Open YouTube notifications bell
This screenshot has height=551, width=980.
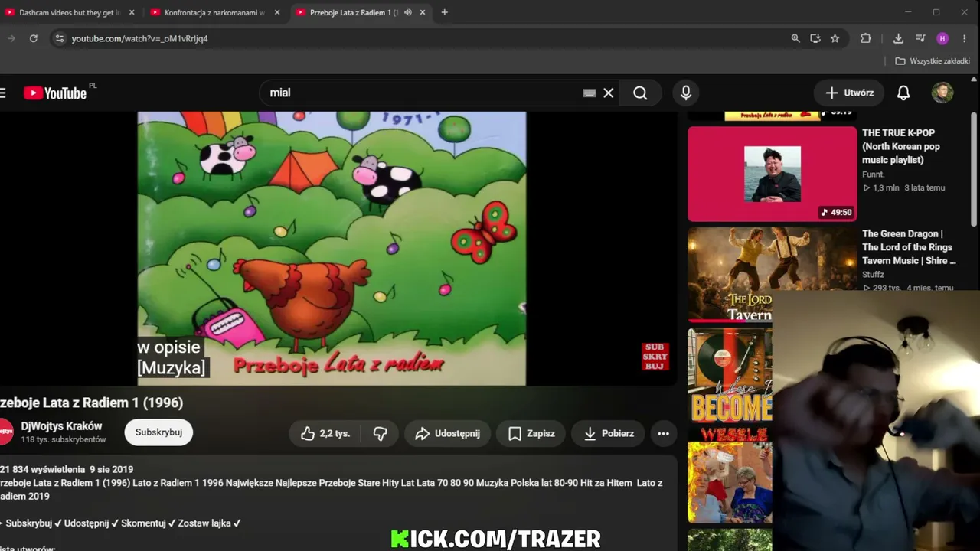coord(903,93)
